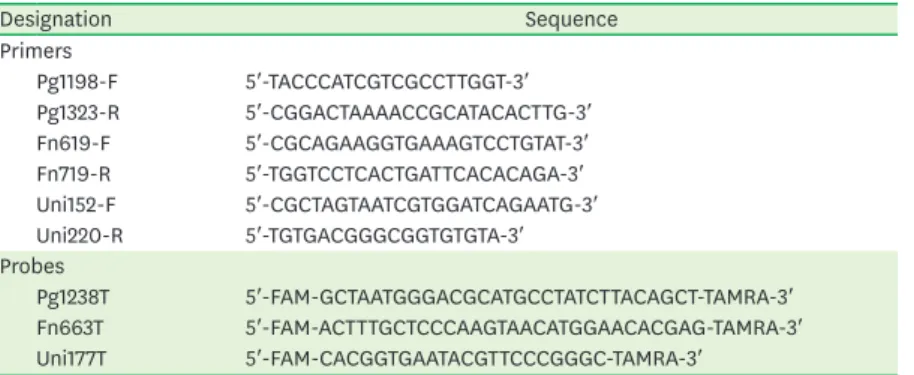This screenshot has width=914, height=375.
Task: Click the Designation column header
Action: [55, 20]
